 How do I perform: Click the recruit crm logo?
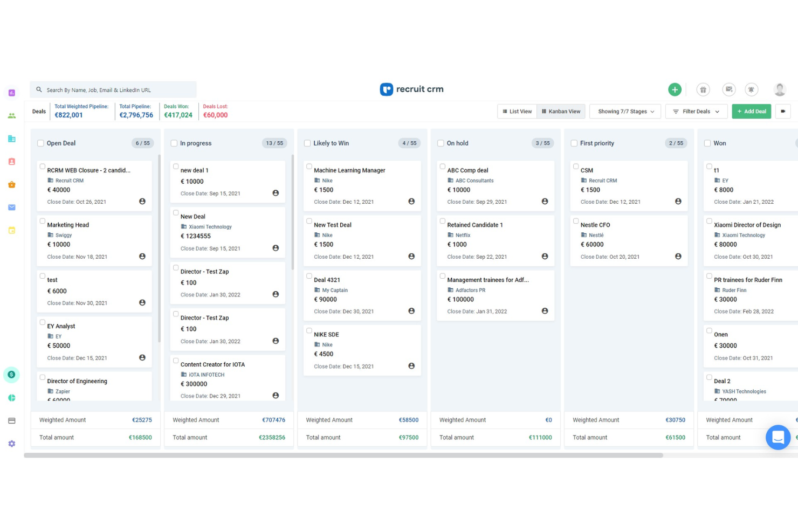click(411, 89)
